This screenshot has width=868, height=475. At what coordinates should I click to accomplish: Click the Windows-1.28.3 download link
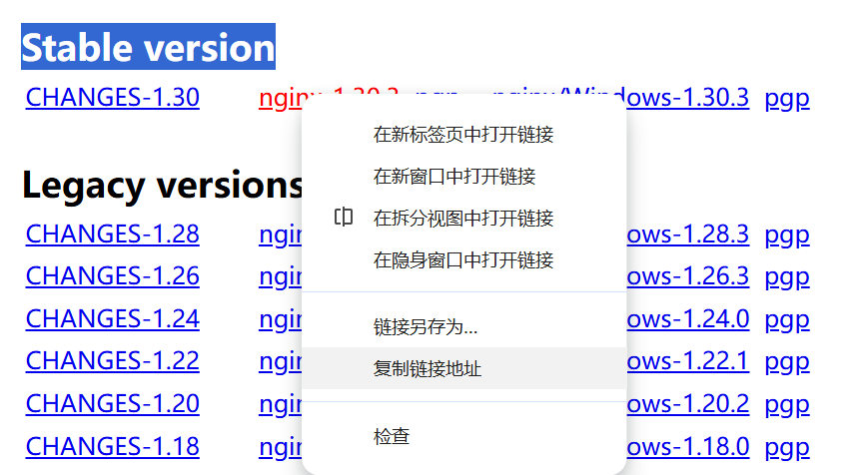(688, 235)
